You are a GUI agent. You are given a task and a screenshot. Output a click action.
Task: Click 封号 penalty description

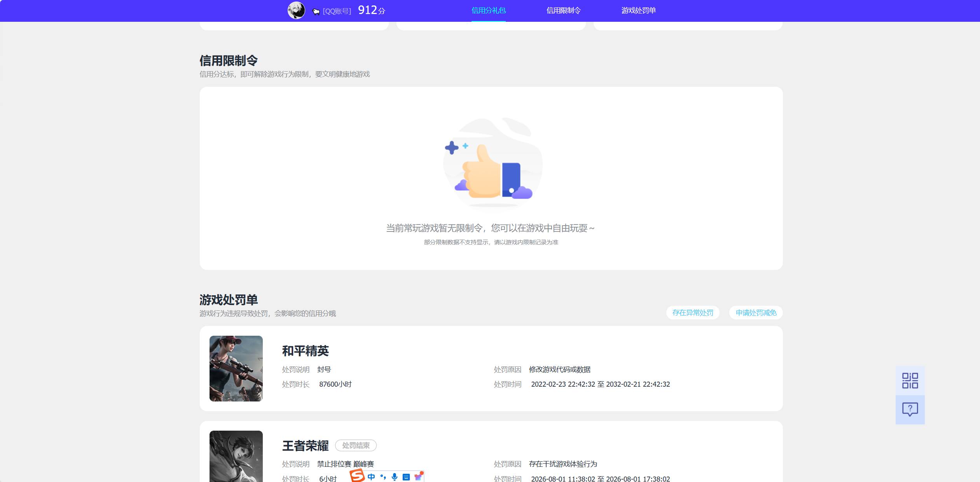tap(324, 370)
